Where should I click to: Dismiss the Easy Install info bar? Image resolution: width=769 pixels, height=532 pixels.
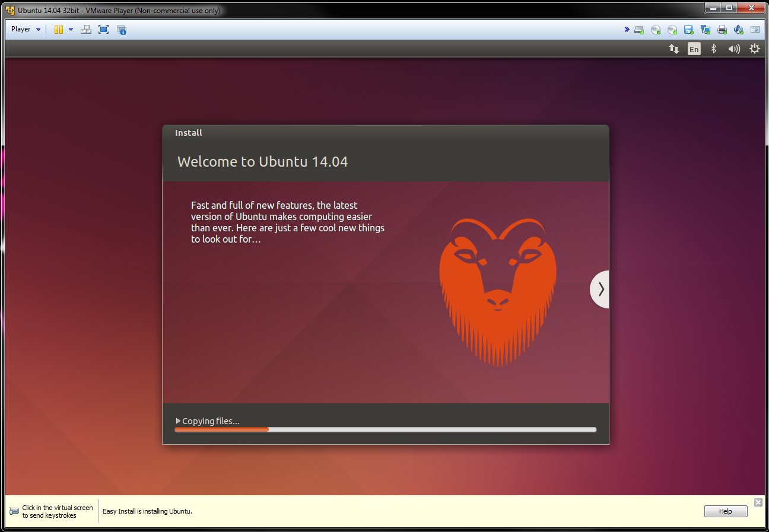coord(758,502)
